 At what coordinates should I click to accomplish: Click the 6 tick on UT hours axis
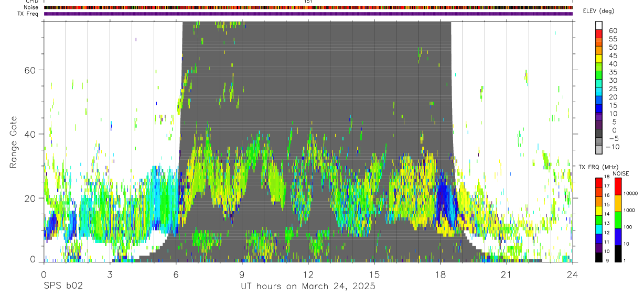pos(176,274)
